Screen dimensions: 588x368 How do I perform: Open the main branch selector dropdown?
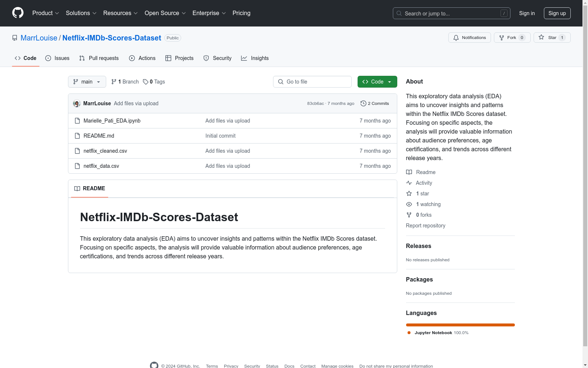(x=87, y=82)
